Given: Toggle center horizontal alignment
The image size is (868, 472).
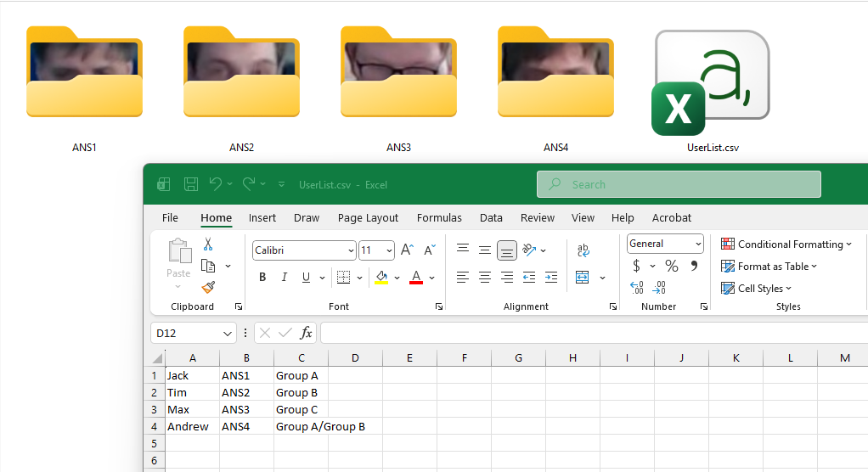Looking at the screenshot, I should tap(484, 278).
